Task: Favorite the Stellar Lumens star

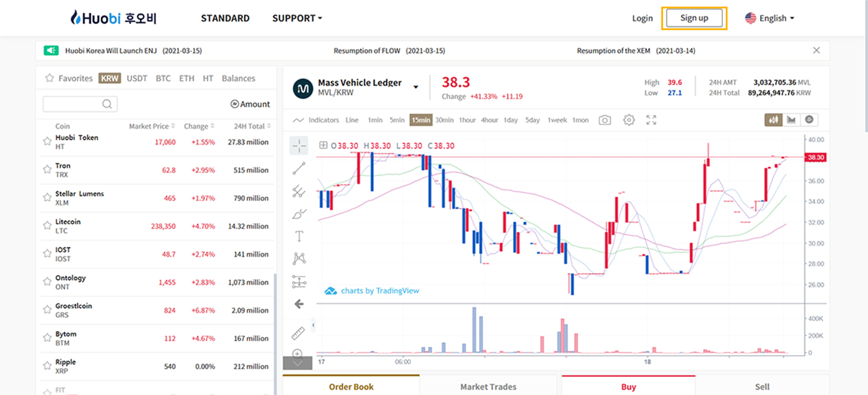Action: [x=47, y=198]
